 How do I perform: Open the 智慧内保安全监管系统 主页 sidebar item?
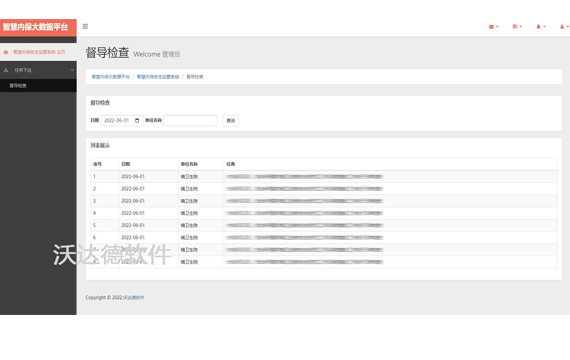click(38, 52)
